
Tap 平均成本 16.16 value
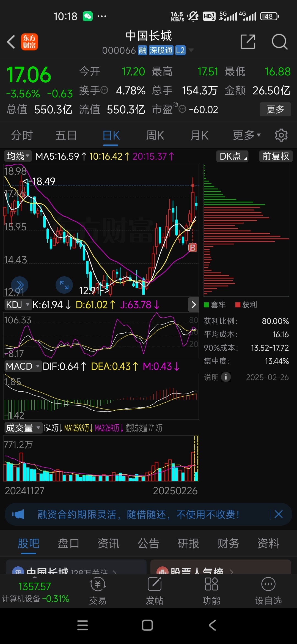pos(280,334)
